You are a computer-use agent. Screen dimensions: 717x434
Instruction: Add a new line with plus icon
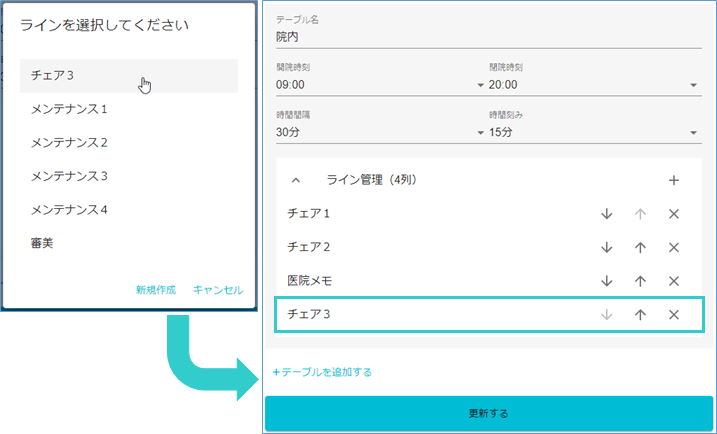(x=673, y=181)
